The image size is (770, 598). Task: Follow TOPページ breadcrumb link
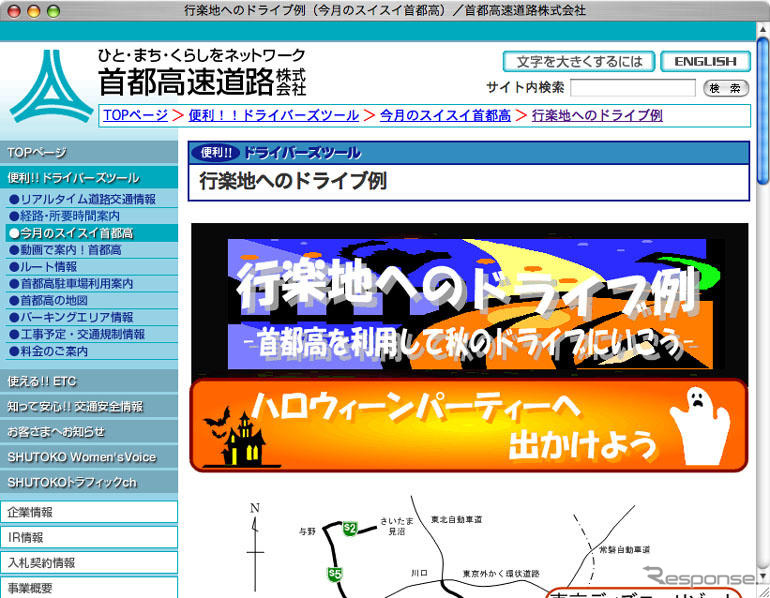click(136, 115)
